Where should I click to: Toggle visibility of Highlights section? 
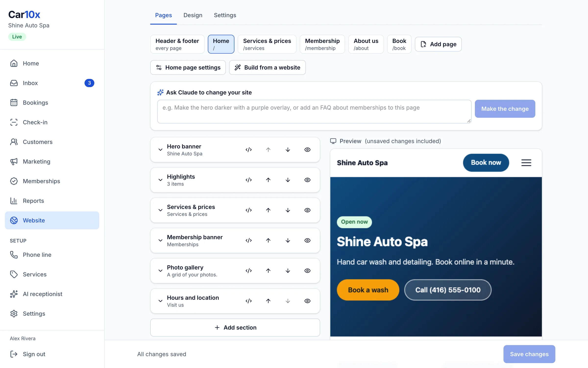point(307,180)
